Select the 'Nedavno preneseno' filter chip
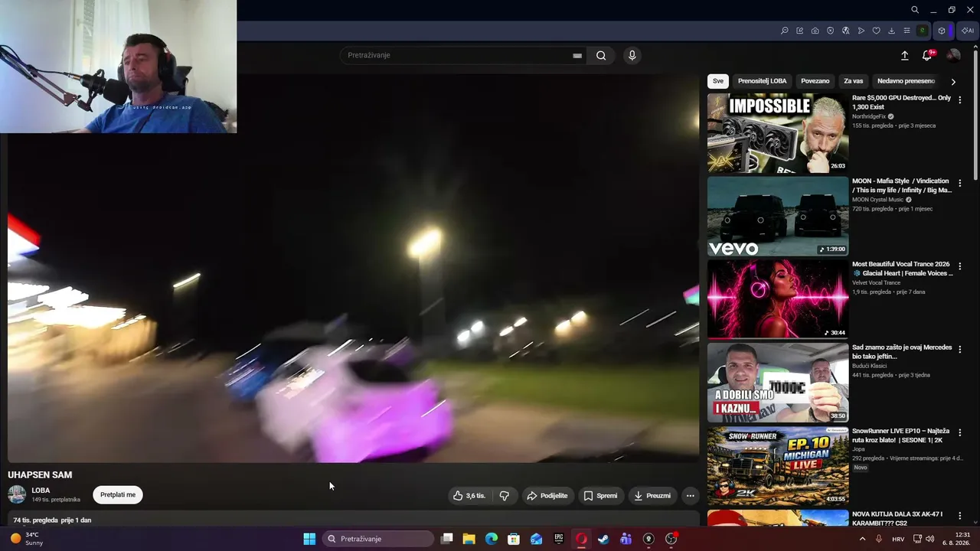The image size is (980, 551). pos(906,81)
